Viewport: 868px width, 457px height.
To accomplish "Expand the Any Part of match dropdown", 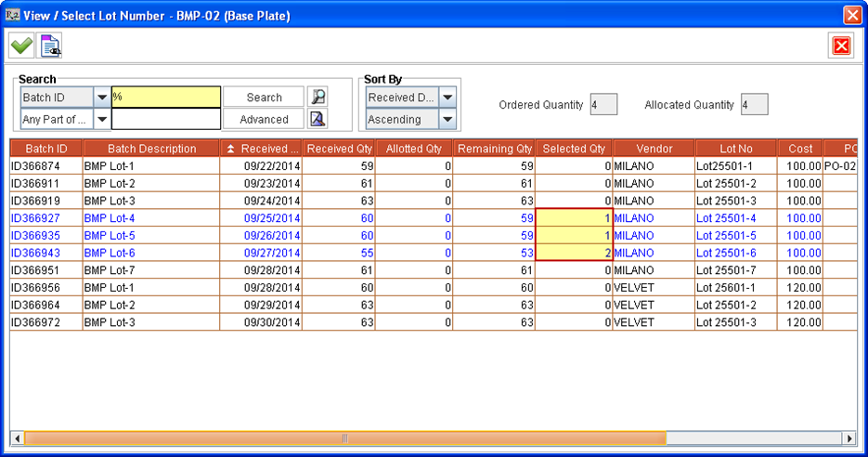I will tap(101, 119).
